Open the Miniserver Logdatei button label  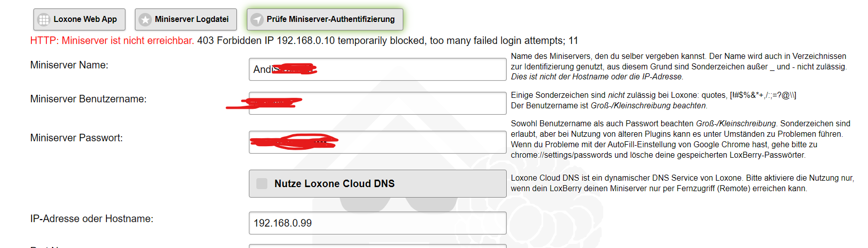coord(191,19)
